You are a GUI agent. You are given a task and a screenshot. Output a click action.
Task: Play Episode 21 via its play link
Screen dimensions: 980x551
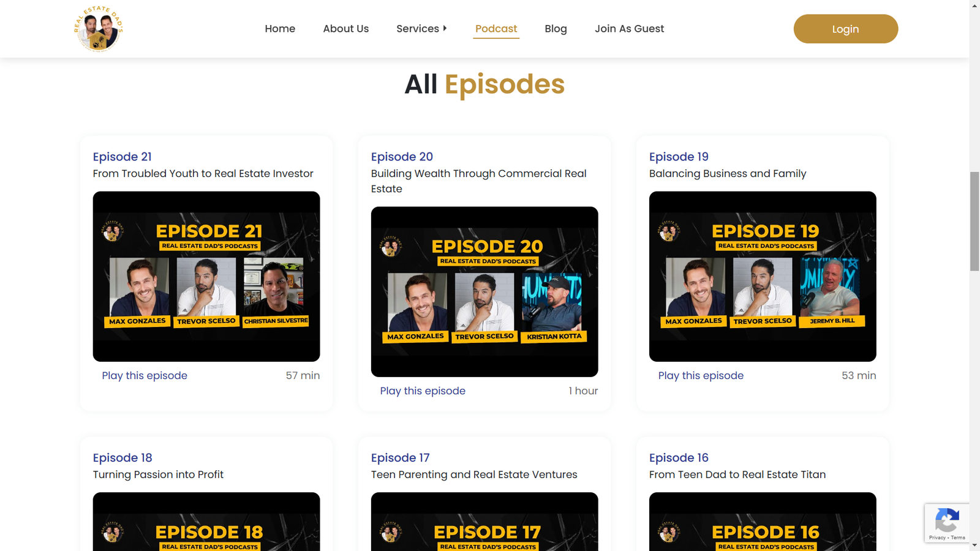(145, 375)
